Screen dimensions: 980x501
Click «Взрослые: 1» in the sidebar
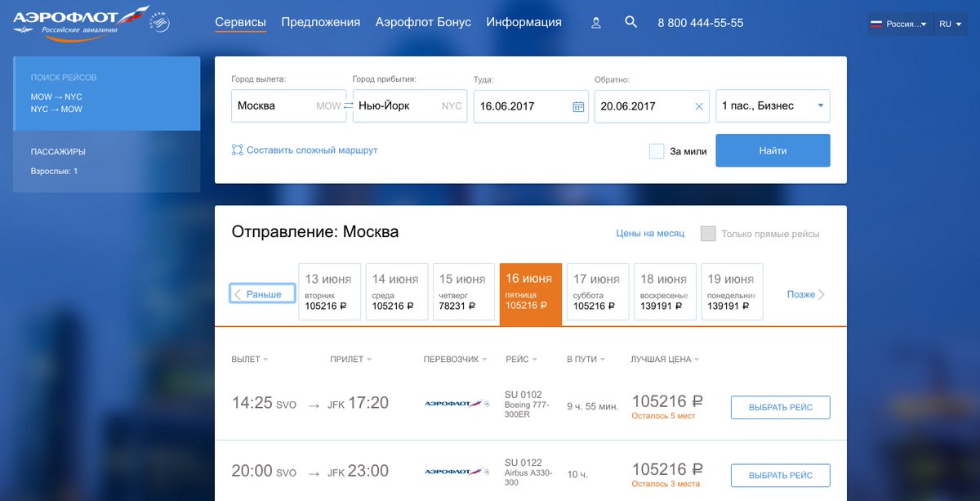pyautogui.click(x=54, y=172)
